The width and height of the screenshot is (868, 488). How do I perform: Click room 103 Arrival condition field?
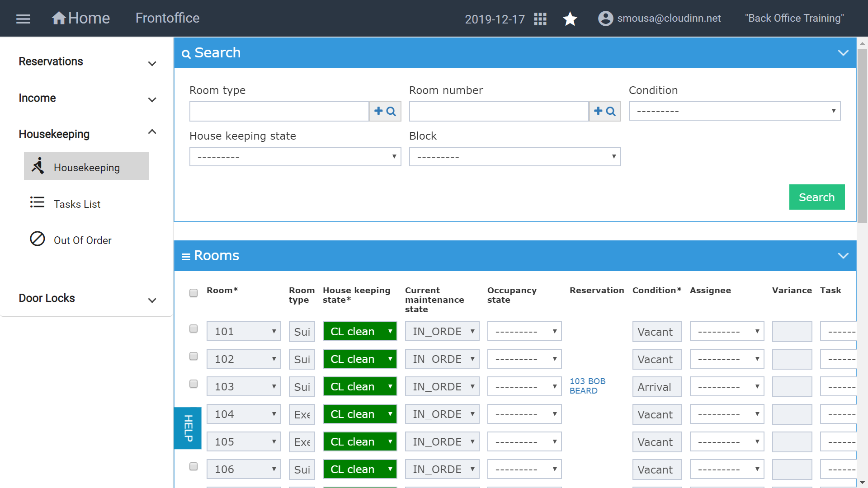point(657,387)
